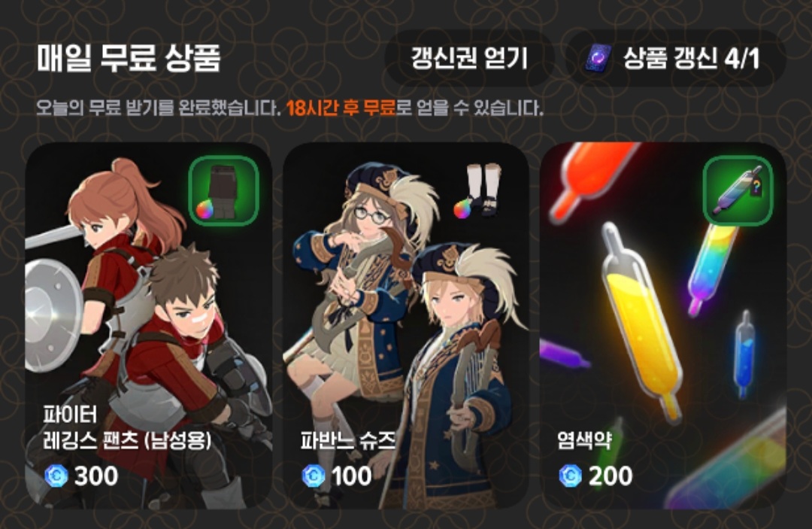The image size is (812, 529).
Task: Open the 파반느 슈즈 product label
Action: coord(347,440)
